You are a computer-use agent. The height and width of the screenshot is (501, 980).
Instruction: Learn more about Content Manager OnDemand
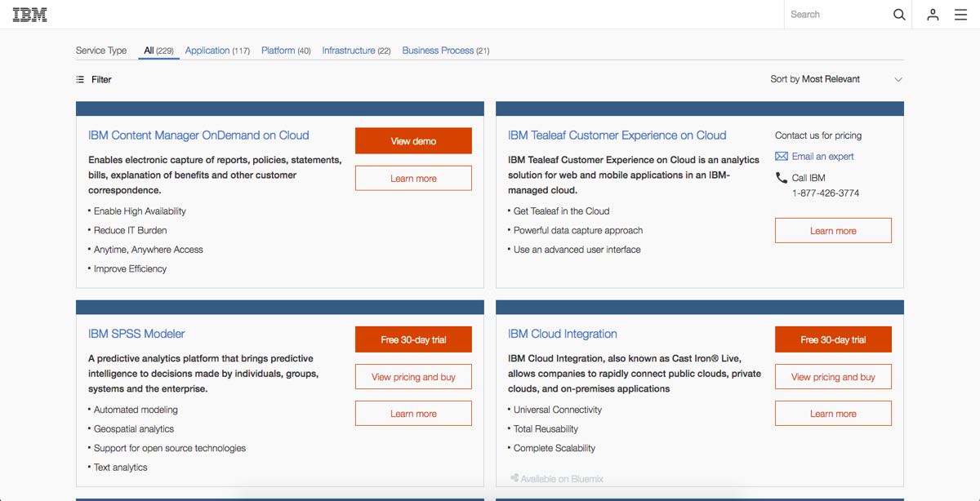pyautogui.click(x=413, y=178)
